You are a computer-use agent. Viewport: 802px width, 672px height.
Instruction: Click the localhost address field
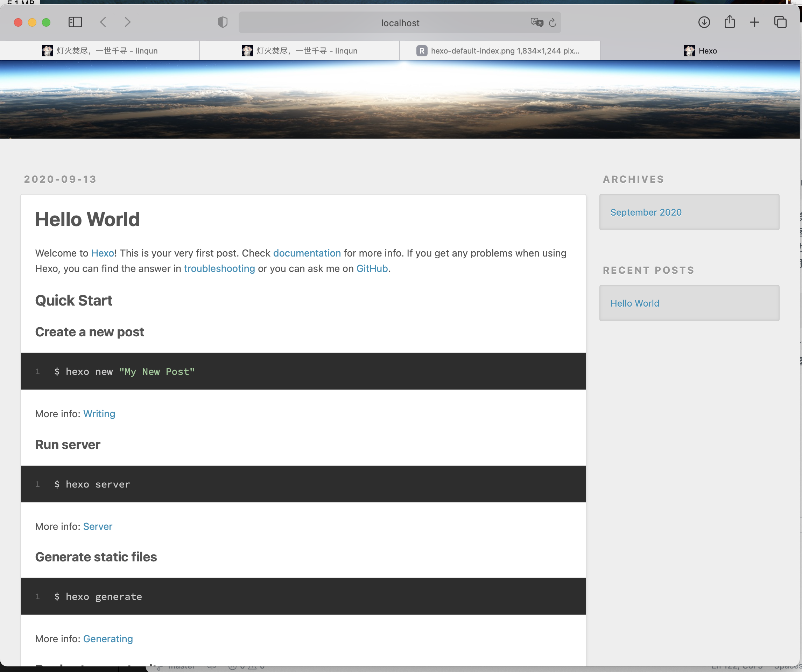(400, 23)
